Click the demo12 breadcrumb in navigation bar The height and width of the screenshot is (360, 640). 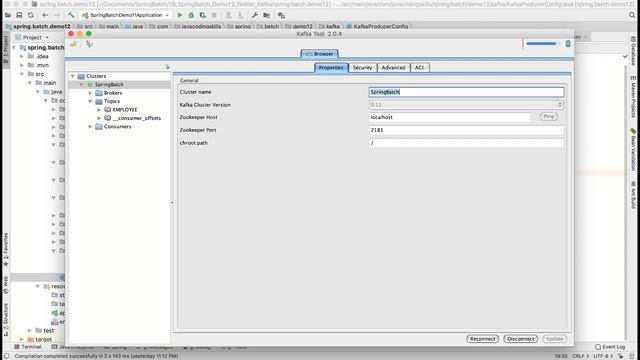tap(299, 26)
